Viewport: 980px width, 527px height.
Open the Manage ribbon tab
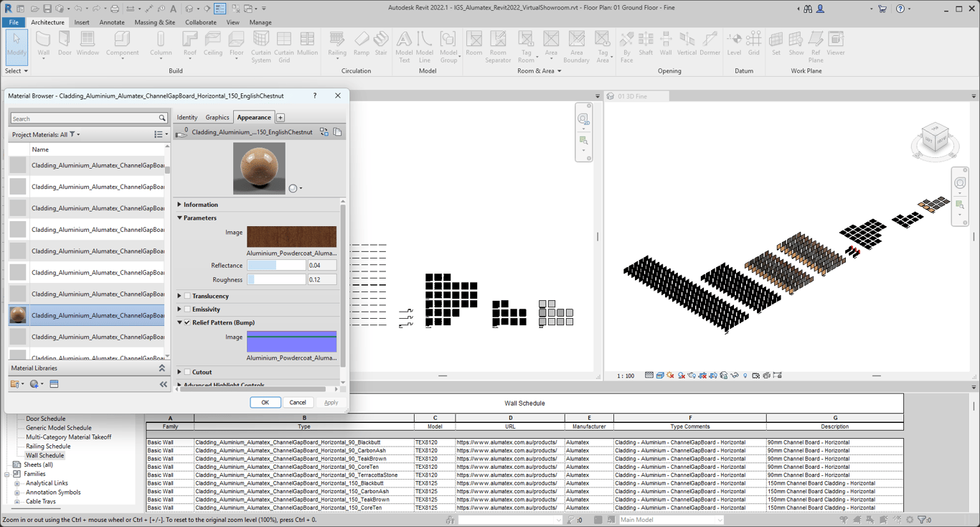tap(260, 22)
